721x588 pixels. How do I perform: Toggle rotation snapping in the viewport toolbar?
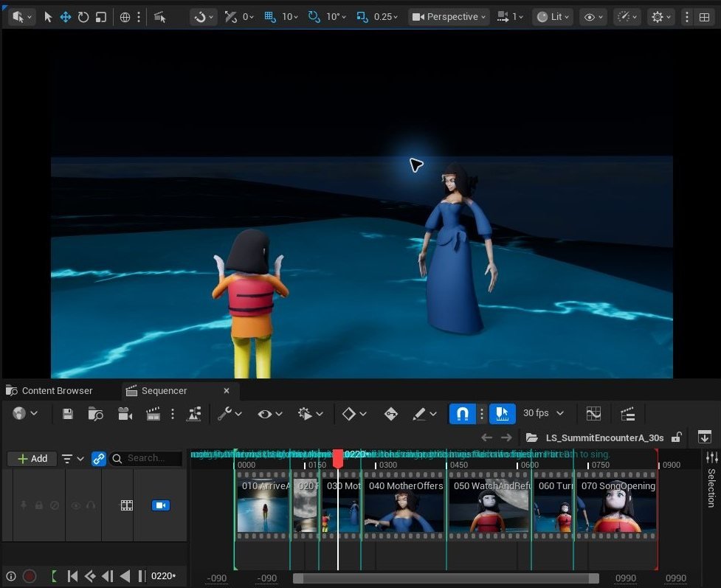pyautogui.click(x=314, y=17)
